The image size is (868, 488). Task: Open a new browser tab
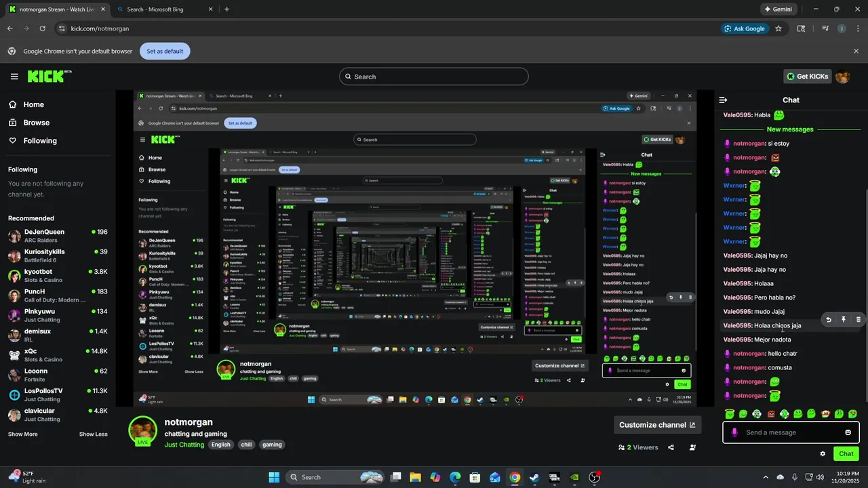226,9
